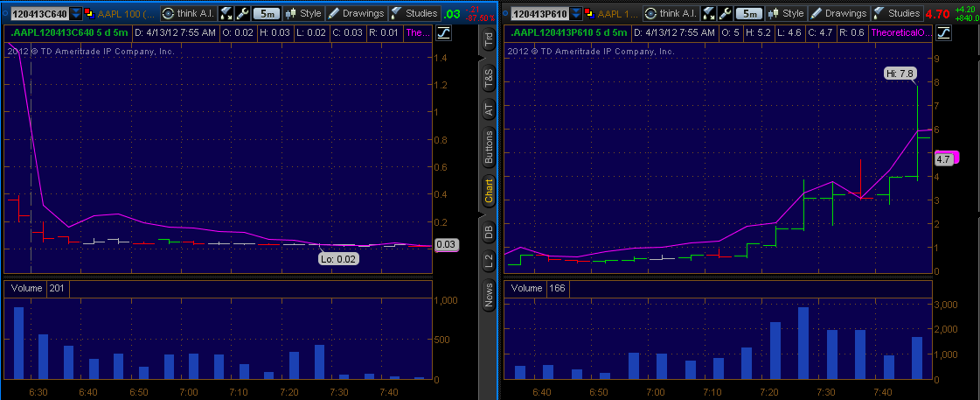Click 'H: 5.2' value on right chart header
This screenshot has height=400, width=980.
point(758,32)
